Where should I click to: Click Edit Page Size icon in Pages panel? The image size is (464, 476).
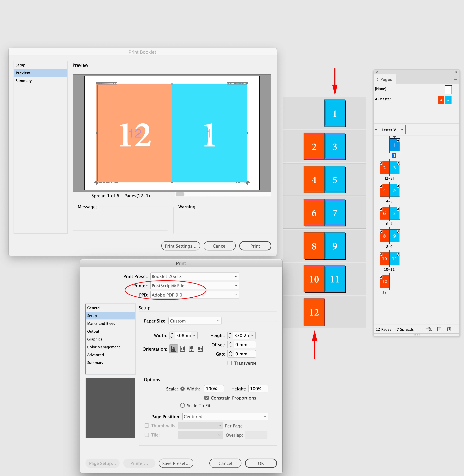pyautogui.click(x=428, y=329)
